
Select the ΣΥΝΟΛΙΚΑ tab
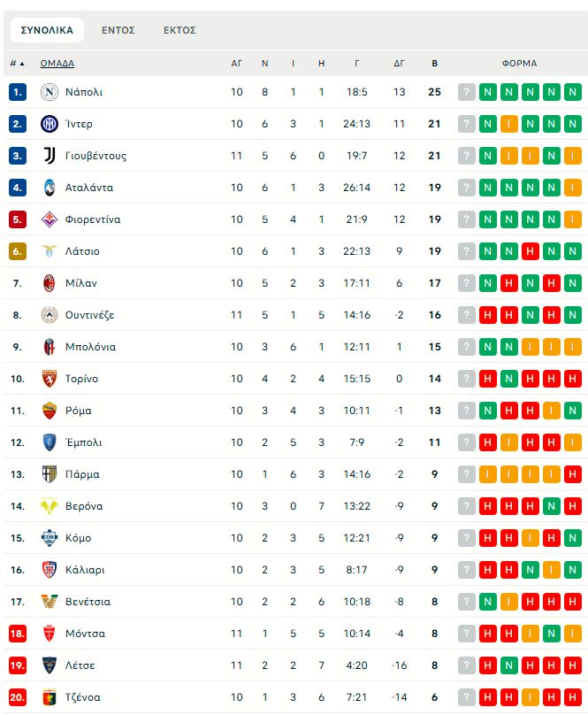[x=47, y=30]
